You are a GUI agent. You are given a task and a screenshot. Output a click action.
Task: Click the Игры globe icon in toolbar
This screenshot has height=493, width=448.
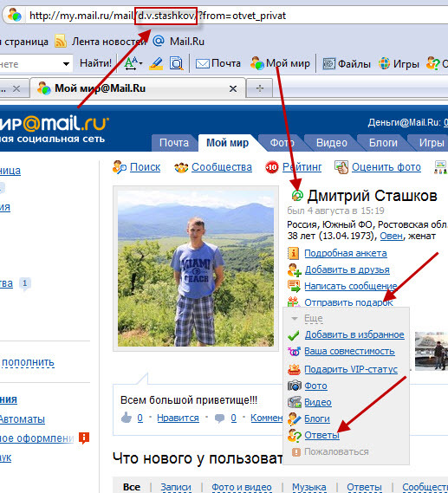tap(384, 63)
